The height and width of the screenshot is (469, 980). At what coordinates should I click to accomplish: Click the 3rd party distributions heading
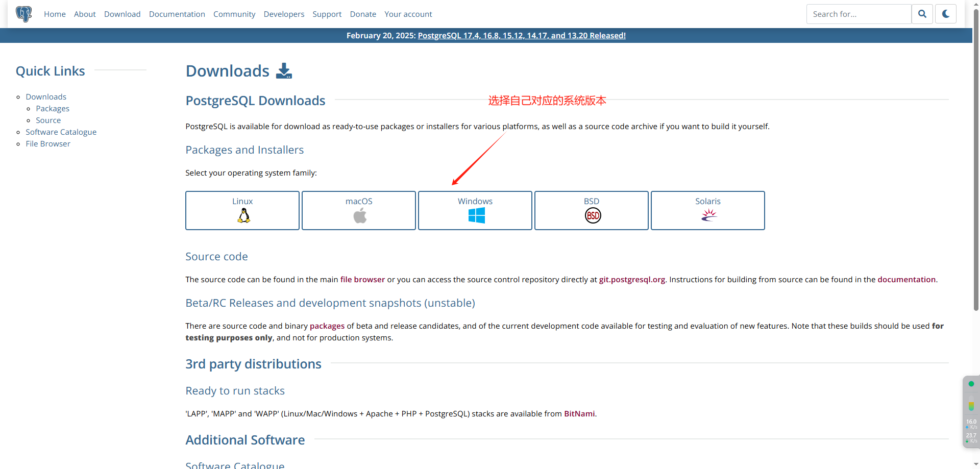click(x=253, y=364)
